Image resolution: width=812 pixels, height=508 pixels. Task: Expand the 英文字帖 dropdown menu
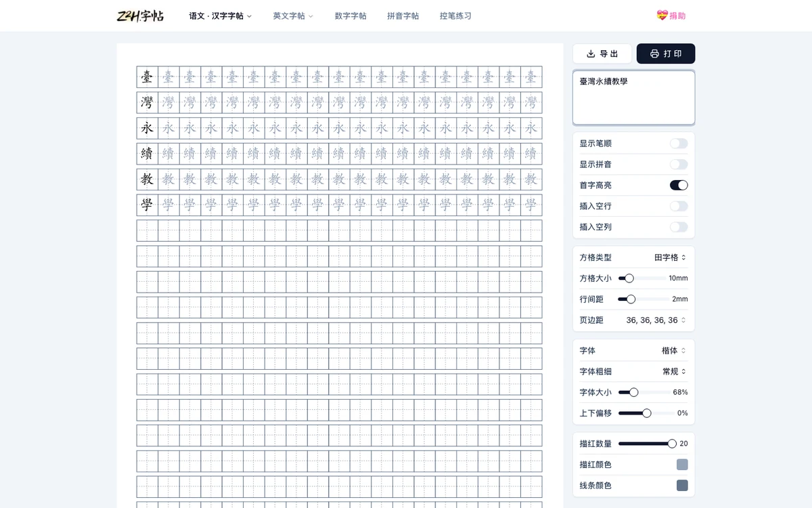click(293, 16)
